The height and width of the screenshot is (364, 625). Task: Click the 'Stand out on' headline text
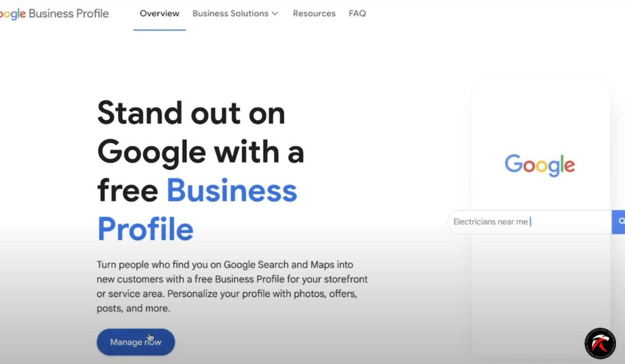pos(190,113)
